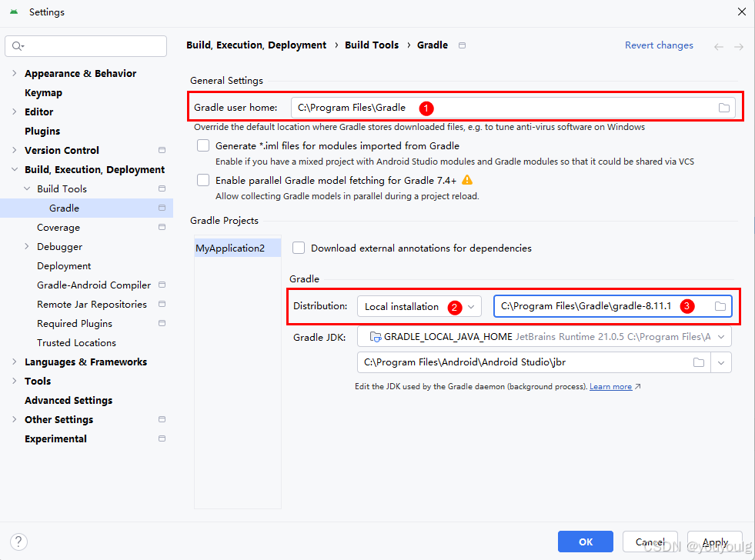Open Keymap settings page
The height and width of the screenshot is (560, 755).
(43, 93)
